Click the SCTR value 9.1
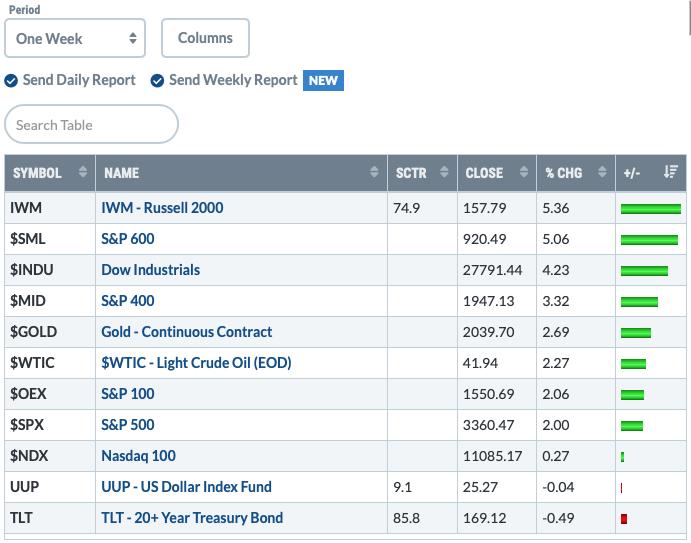Viewport: 691px width, 543px height. (402, 487)
